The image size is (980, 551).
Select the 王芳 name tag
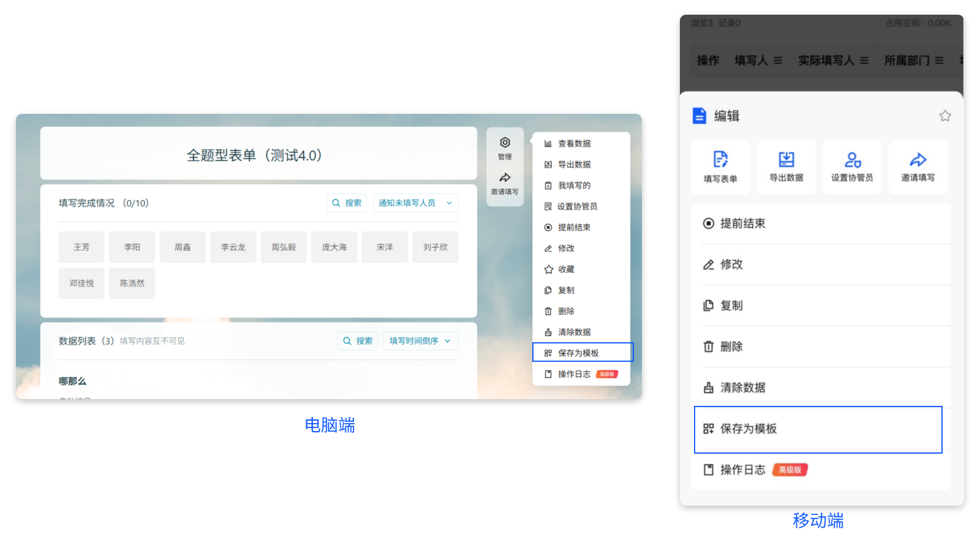(x=81, y=247)
